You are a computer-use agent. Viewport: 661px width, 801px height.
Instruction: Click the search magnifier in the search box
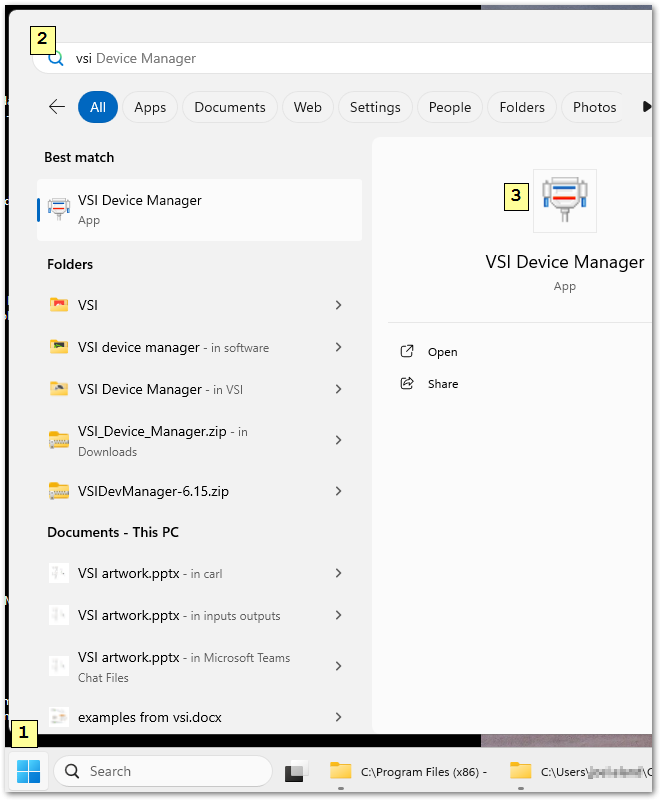tap(56, 58)
